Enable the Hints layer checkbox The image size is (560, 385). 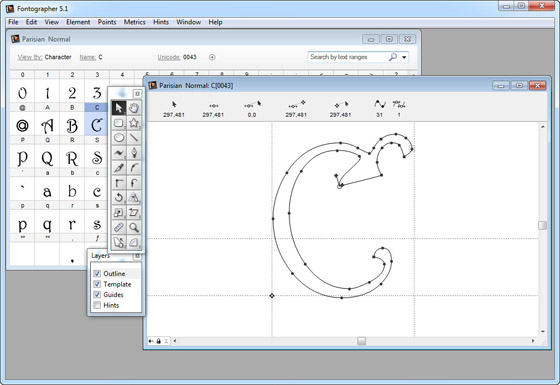(97, 305)
